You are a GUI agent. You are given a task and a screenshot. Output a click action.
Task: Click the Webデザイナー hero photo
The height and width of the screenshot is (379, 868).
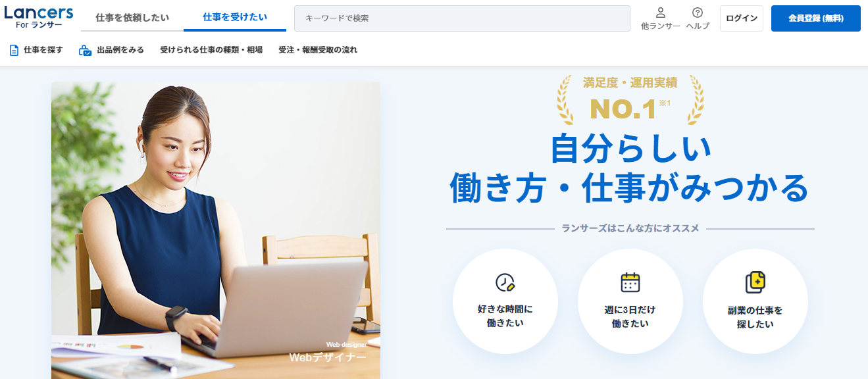[216, 230]
